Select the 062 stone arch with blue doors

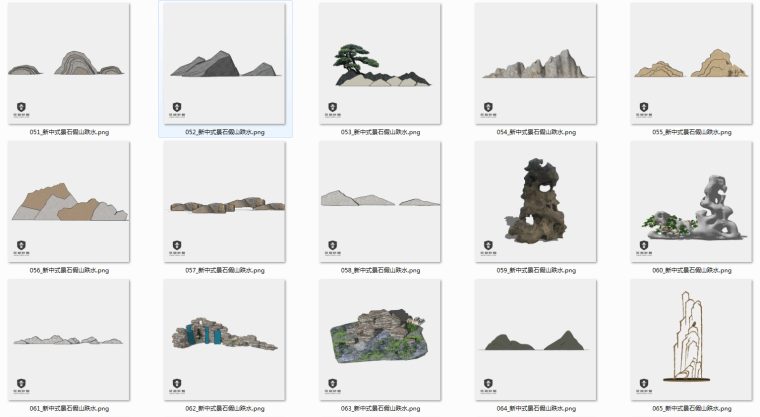click(224, 340)
